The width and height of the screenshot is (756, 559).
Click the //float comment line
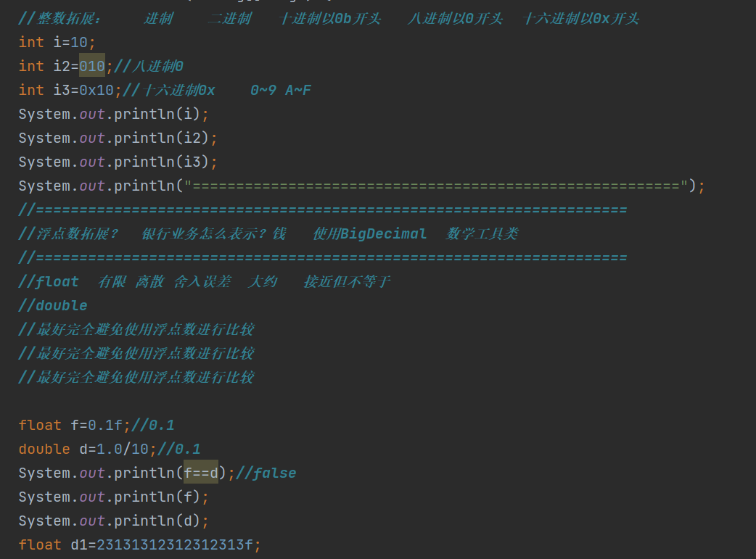[203, 281]
